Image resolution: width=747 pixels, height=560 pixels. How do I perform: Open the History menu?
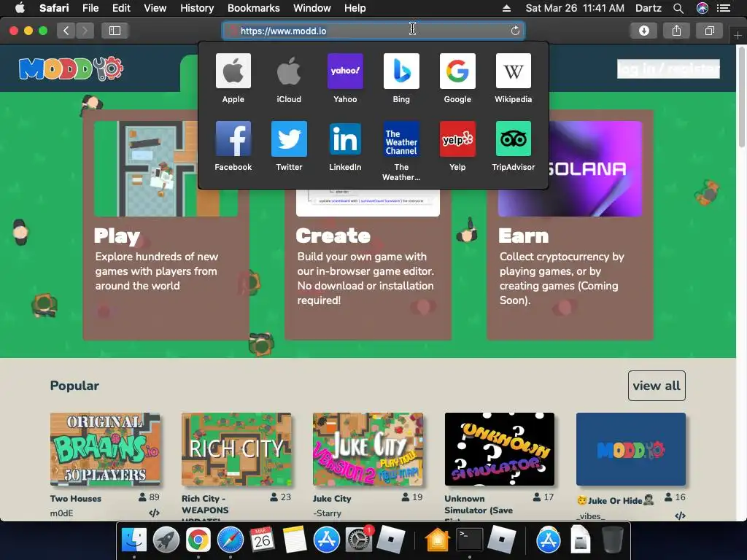(x=197, y=8)
